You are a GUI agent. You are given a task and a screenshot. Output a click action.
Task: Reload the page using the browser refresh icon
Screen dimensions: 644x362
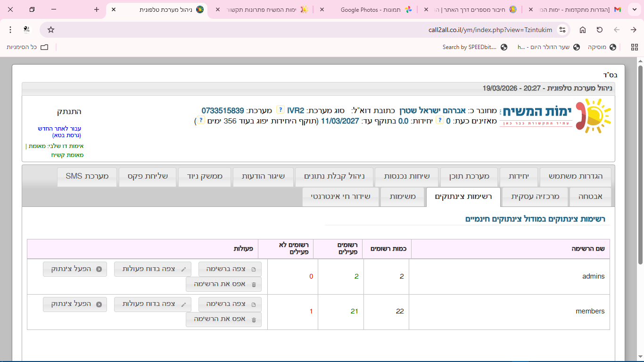[x=600, y=30]
